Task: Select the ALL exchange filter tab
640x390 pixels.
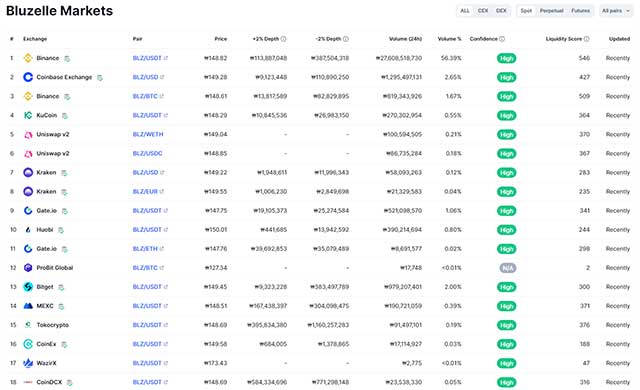Action: tap(465, 11)
